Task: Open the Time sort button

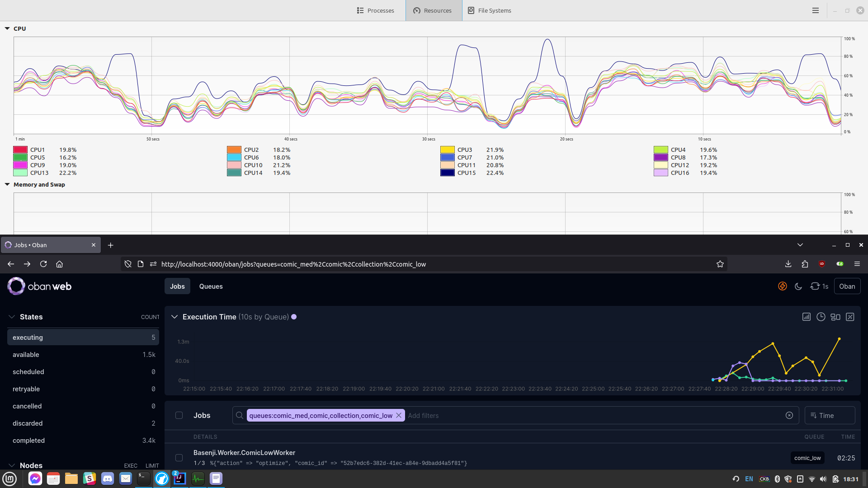Action: [830, 415]
